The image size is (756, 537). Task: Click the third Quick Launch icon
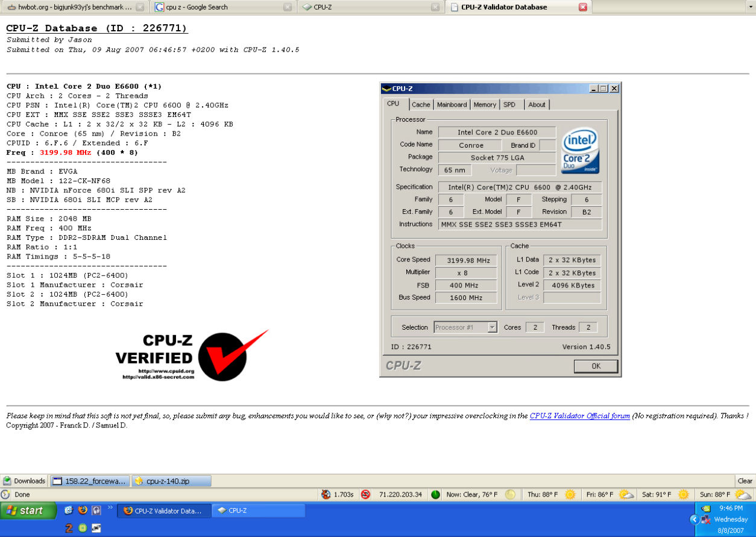pyautogui.click(x=96, y=510)
